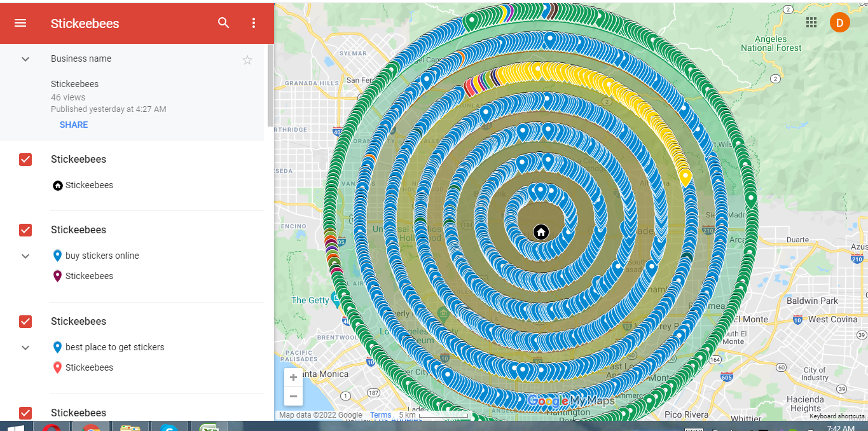Click the taskbar clock showing 7:42 AM

841,428
